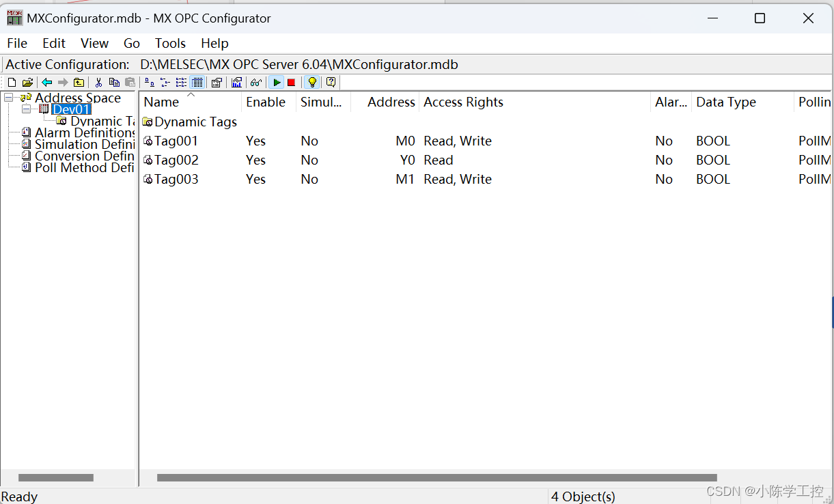Click the grey forward arrow icon
Screen dimensions: 834x504
tap(63, 83)
